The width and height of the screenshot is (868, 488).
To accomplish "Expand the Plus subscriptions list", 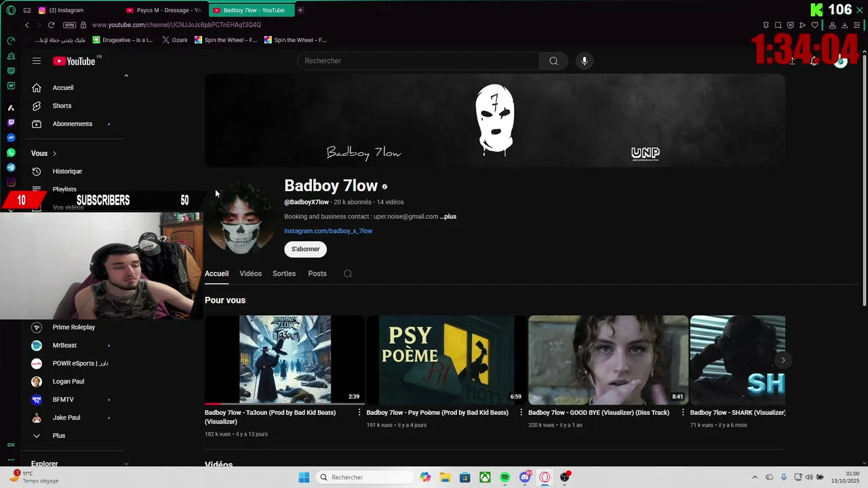I will click(x=59, y=436).
